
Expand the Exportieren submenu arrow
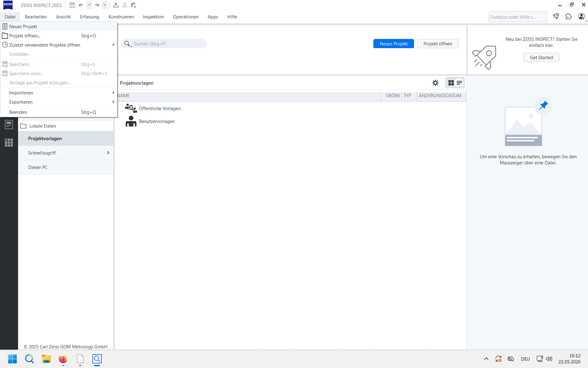click(x=113, y=102)
